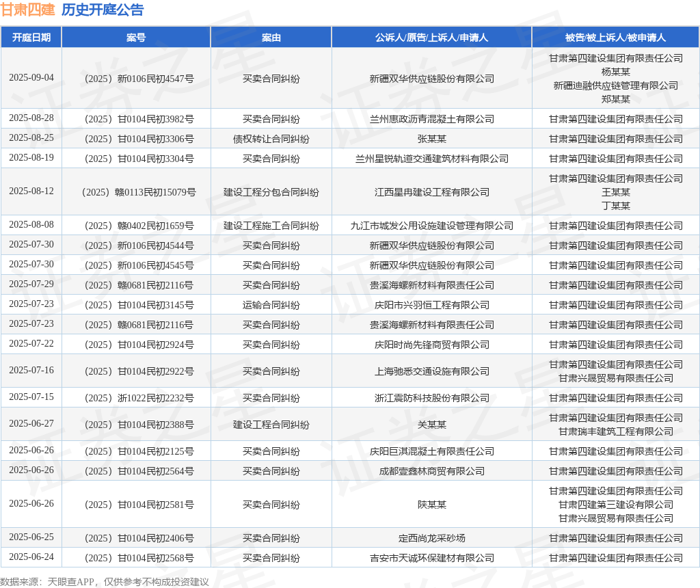The width and height of the screenshot is (700, 588).
Task: Click plaintiff 庆阳时尚先锋商贸有限公司
Action: [432, 345]
